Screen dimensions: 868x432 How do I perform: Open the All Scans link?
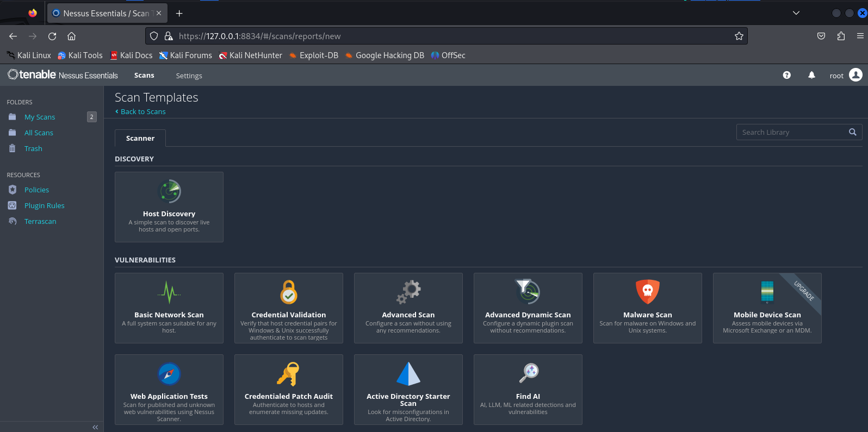coord(39,133)
